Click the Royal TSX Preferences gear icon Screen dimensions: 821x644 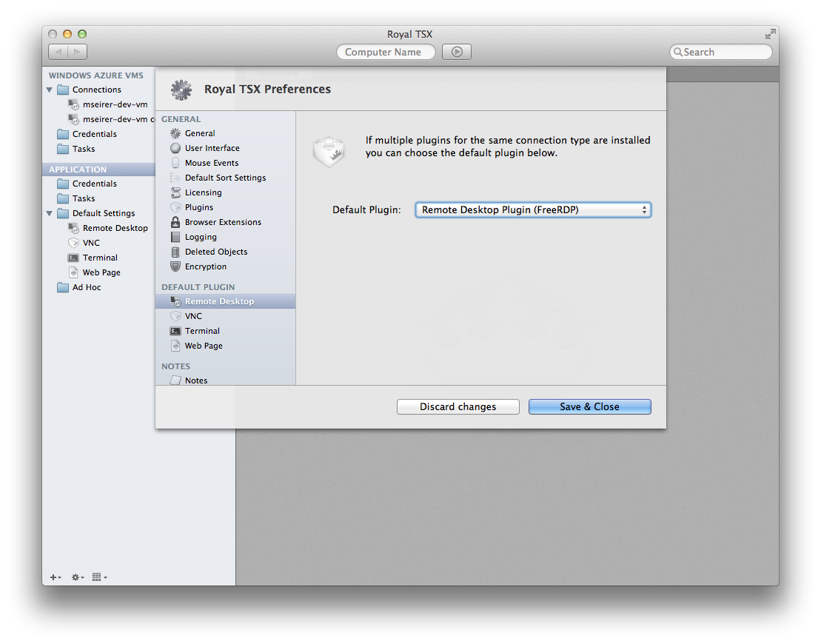click(181, 90)
